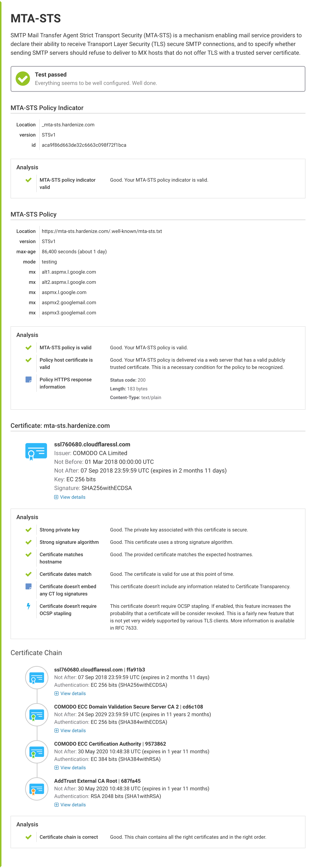Click the _mta-sts.hardenize.com location text
314x868 pixels.
pyautogui.click(x=68, y=125)
